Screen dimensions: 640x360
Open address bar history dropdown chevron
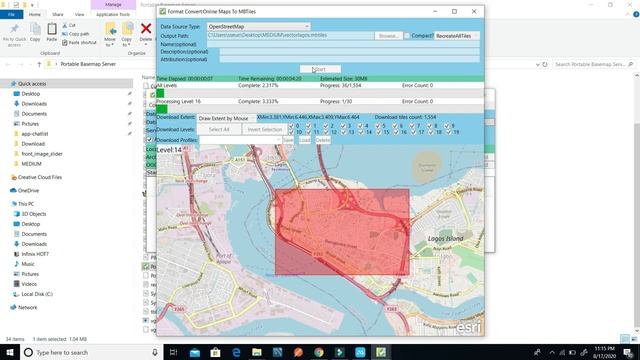tap(538, 64)
